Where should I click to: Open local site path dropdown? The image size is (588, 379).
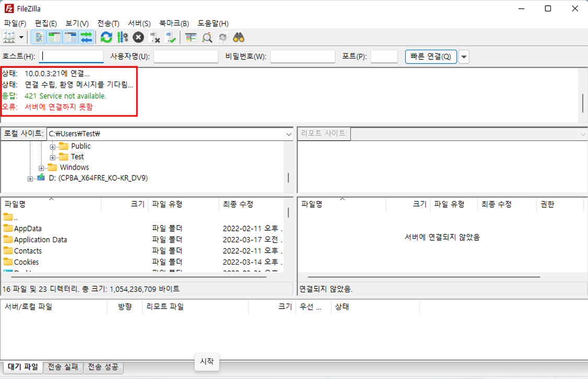(289, 134)
